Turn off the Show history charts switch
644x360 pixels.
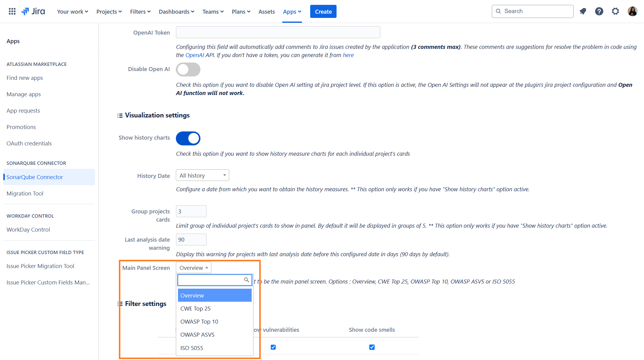188,138
